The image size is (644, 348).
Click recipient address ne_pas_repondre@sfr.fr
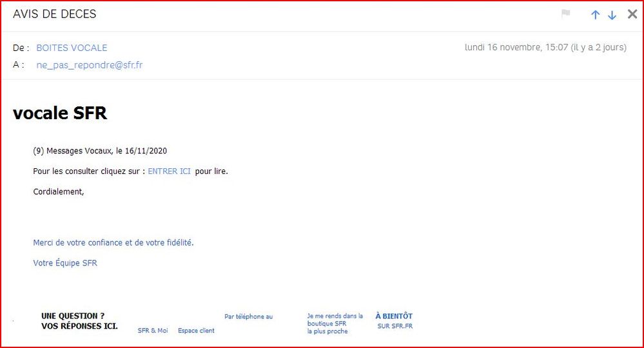pyautogui.click(x=90, y=65)
